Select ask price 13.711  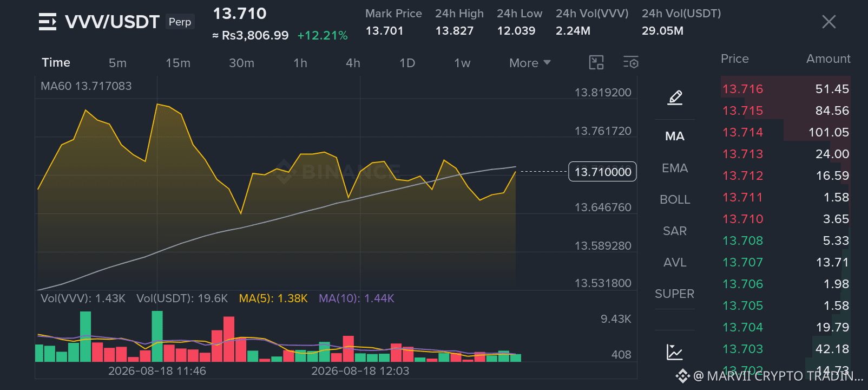742,197
